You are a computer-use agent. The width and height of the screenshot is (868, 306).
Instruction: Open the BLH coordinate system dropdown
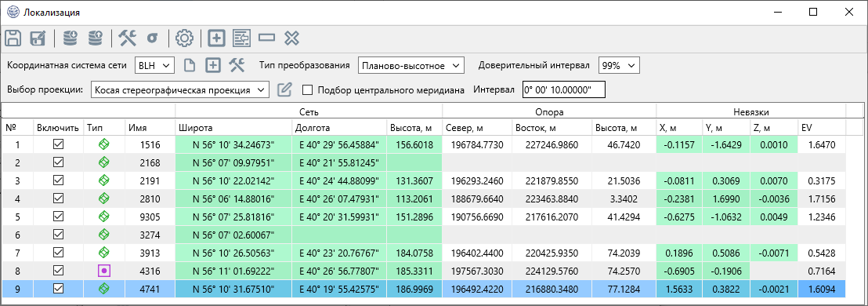coord(155,65)
